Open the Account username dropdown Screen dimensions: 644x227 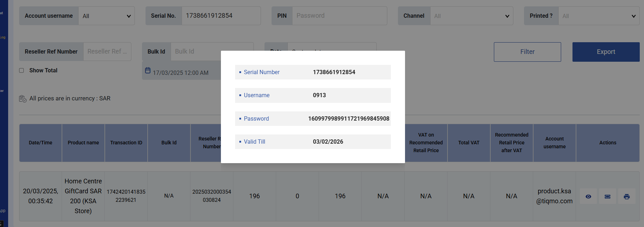106,16
